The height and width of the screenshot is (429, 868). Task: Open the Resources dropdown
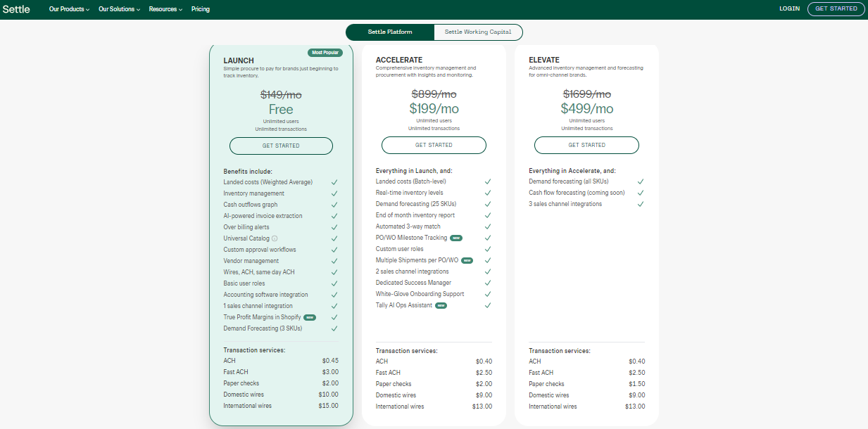pos(165,9)
